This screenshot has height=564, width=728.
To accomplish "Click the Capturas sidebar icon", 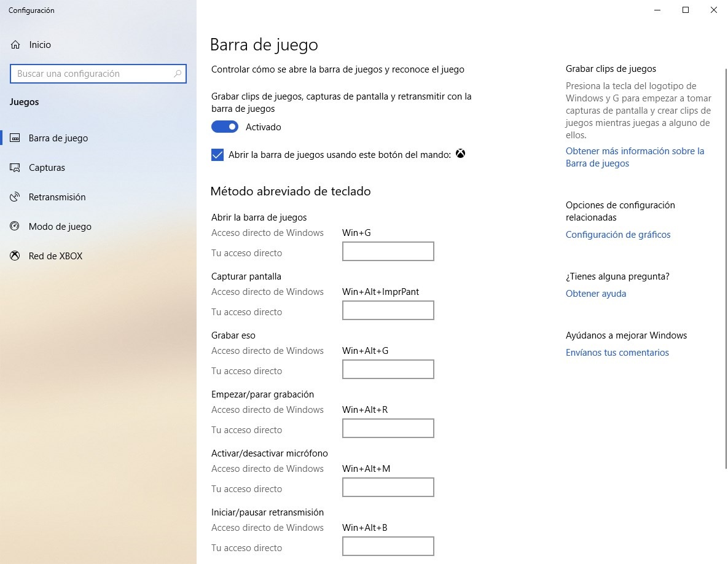I will 15,168.
